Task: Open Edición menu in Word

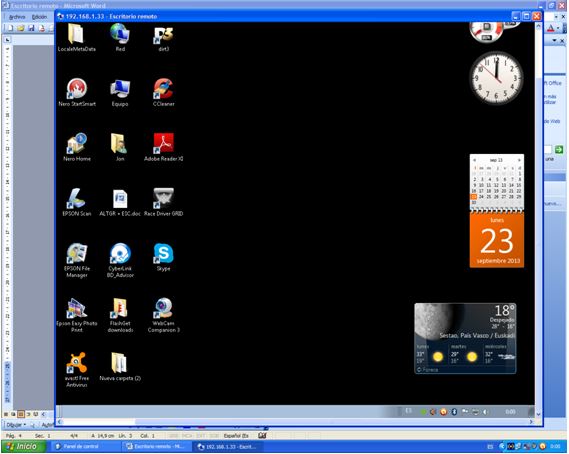Action: click(39, 17)
